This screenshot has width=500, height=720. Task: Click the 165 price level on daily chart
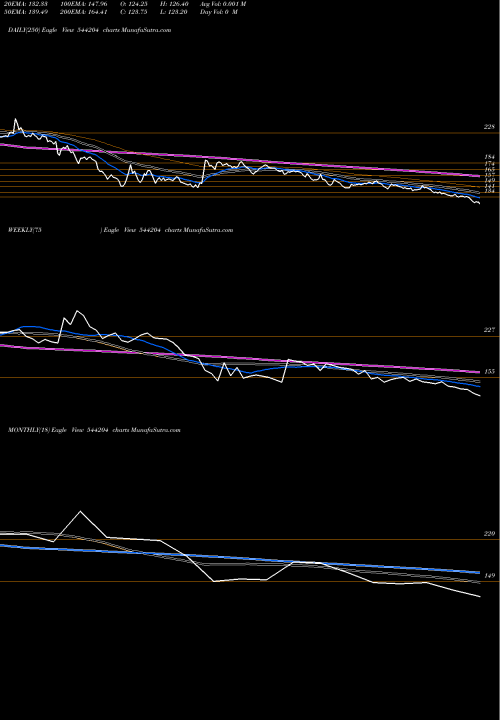(489, 169)
